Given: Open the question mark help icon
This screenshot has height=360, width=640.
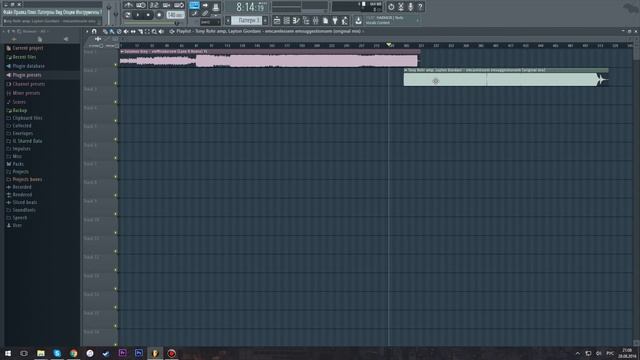Looking at the screenshot, I should pyautogui.click(x=420, y=7).
